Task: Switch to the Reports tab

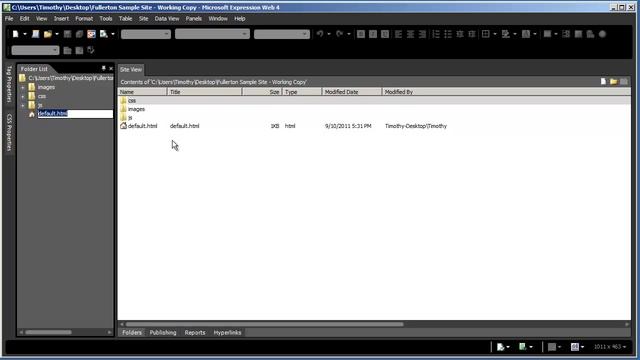Action: 195,333
